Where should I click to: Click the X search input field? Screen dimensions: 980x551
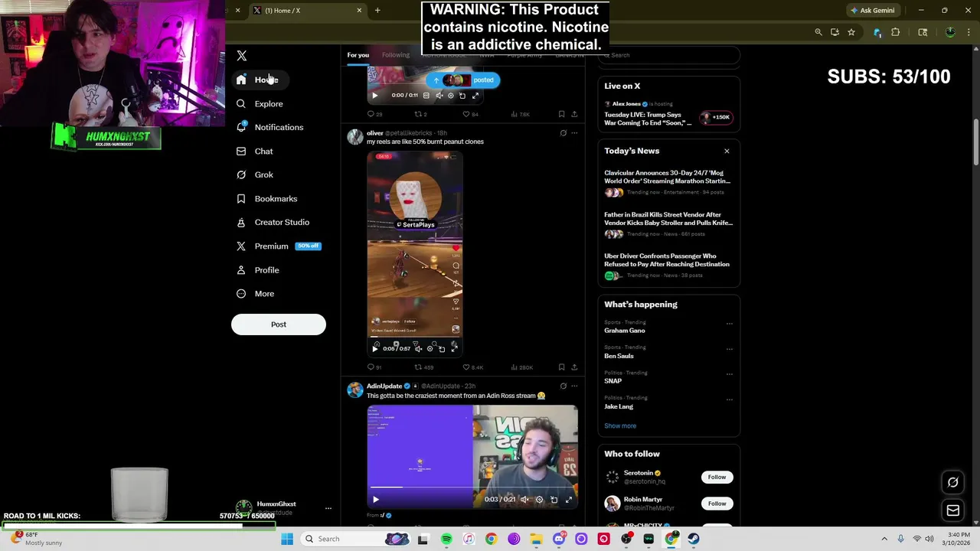point(669,55)
